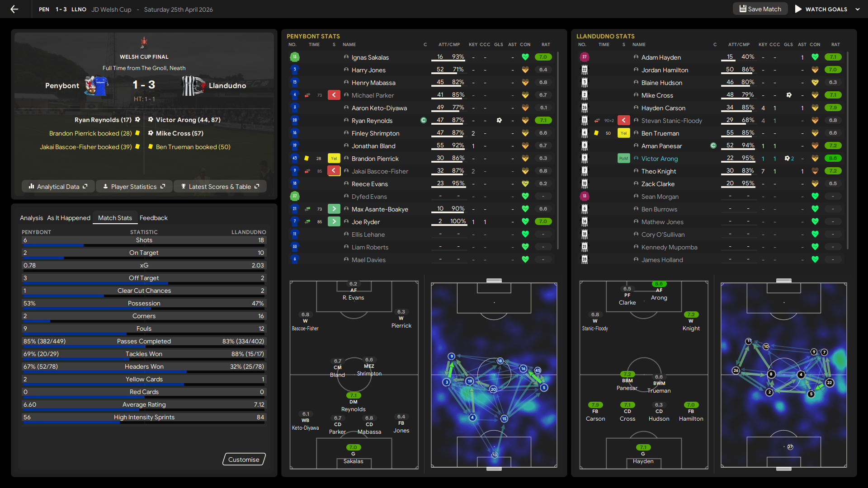
Task: Click the Save Match button
Action: [760, 9]
